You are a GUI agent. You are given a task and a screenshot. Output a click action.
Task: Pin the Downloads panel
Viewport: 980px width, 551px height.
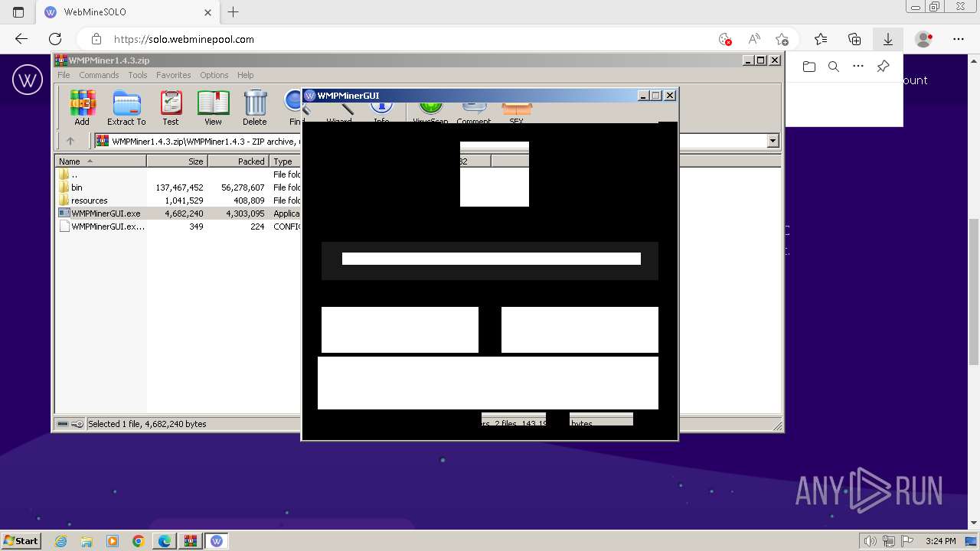click(x=883, y=67)
